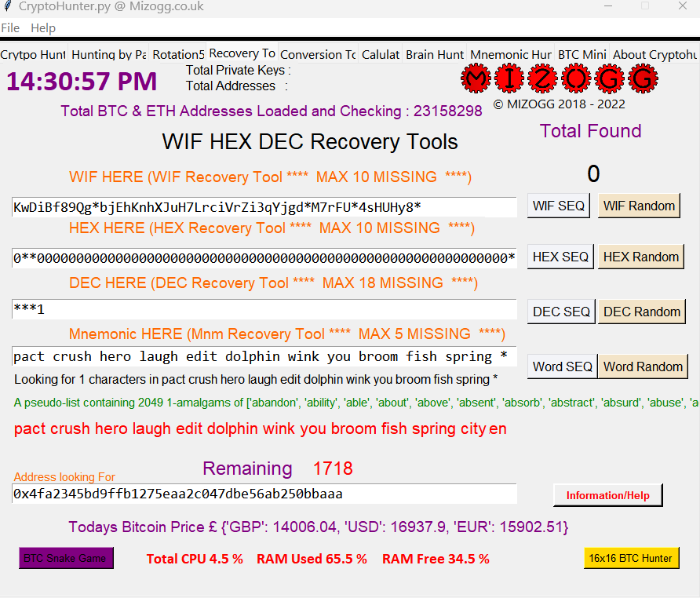
Task: Open the Conversion To tab
Action: point(318,54)
